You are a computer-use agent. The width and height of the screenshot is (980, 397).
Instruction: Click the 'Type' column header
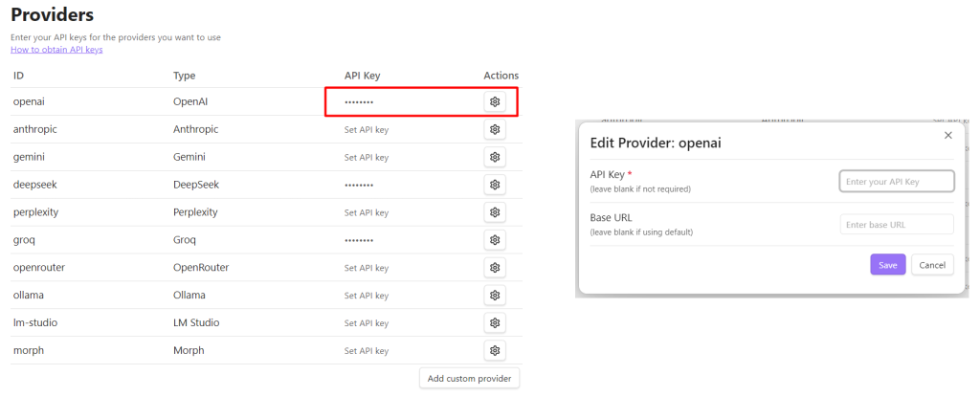(185, 76)
